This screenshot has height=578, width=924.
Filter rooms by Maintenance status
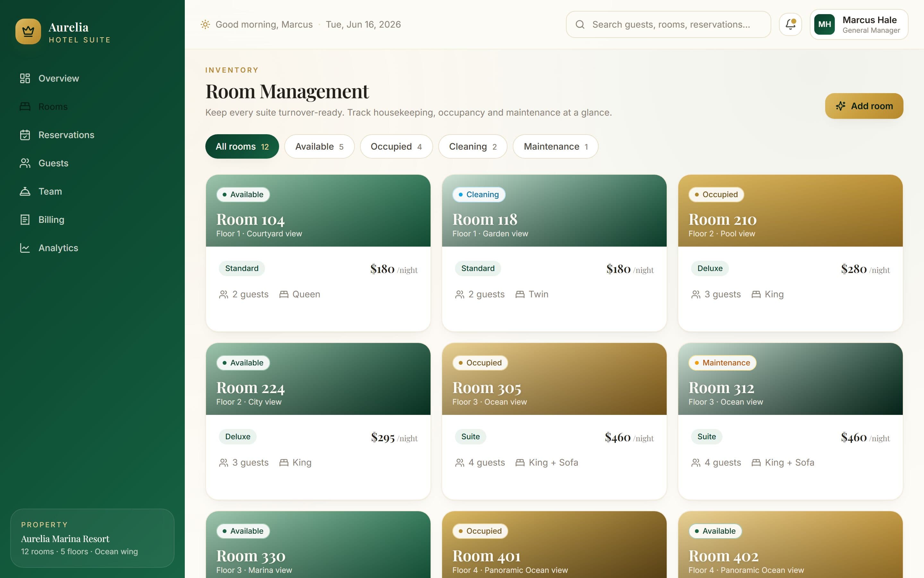[x=556, y=146]
